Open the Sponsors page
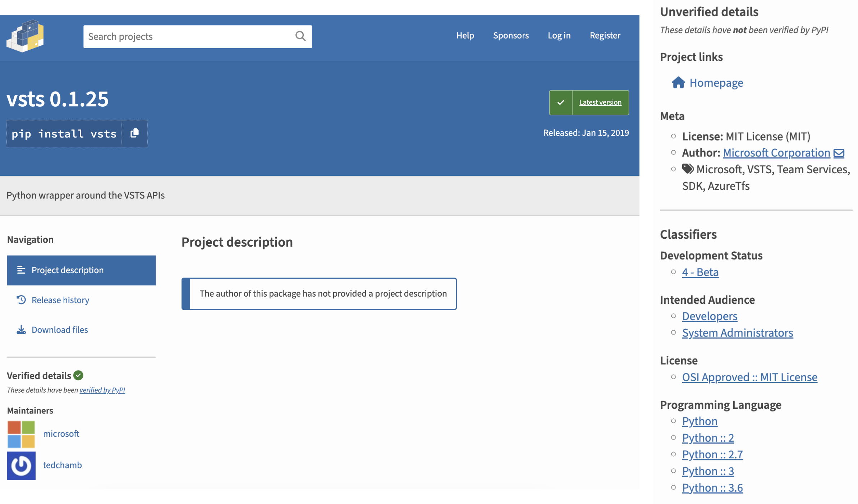The image size is (858, 504). coord(510,36)
